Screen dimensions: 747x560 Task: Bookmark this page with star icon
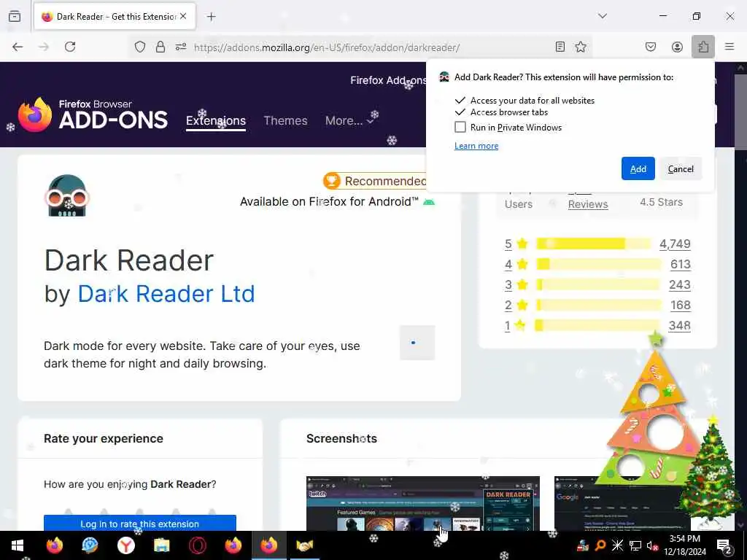tap(580, 47)
